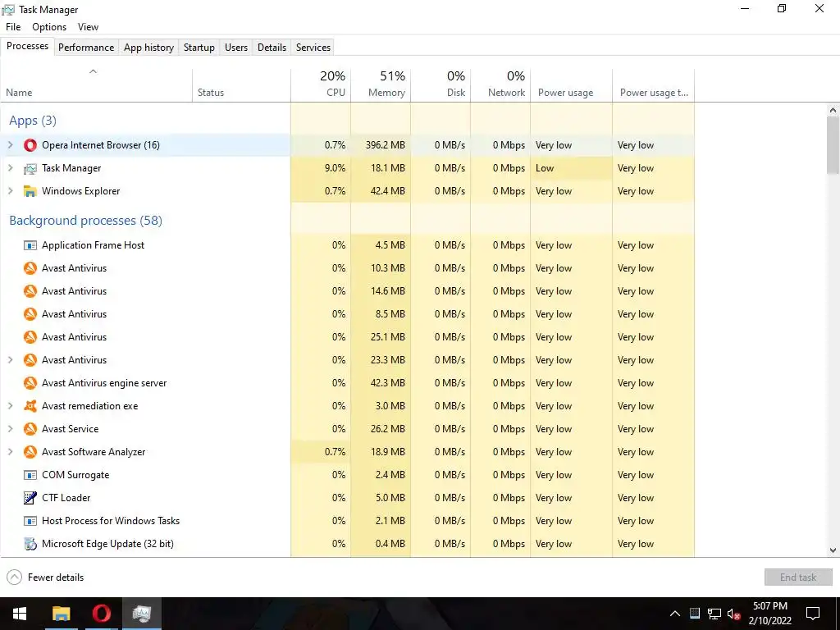Open File Explorer from the taskbar

coord(61,614)
